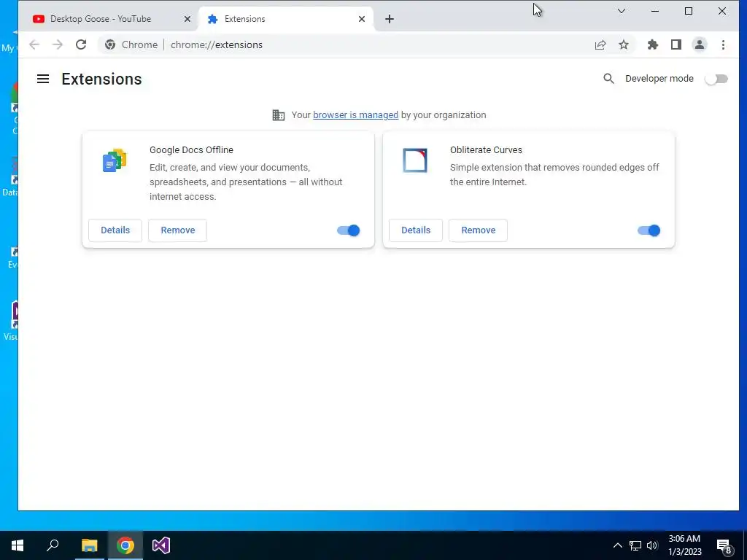
Task: Open the volume speaker tray icon
Action: 652,545
